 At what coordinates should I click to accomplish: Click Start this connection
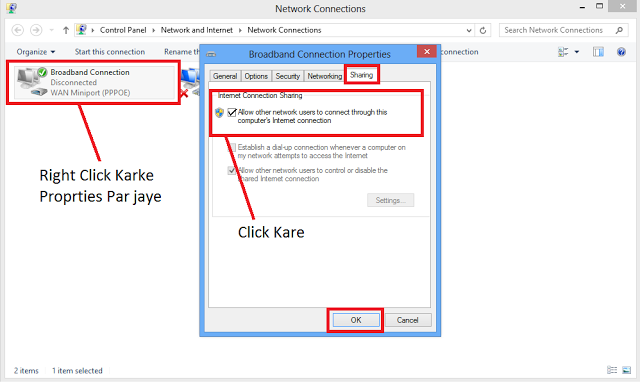pyautogui.click(x=109, y=52)
